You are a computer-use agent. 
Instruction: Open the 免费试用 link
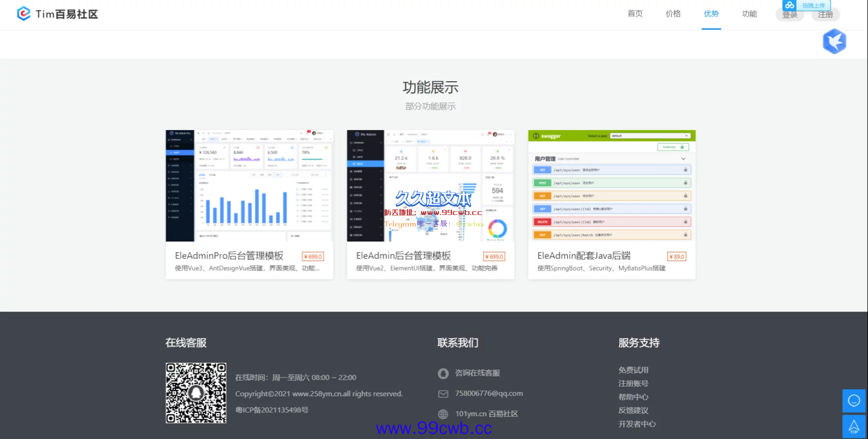pos(633,370)
